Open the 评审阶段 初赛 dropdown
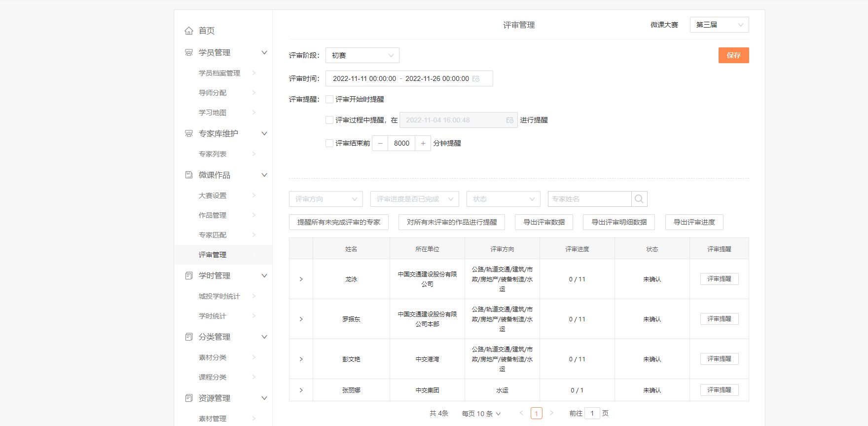Screen dimensions: 868x426 click(x=362, y=55)
